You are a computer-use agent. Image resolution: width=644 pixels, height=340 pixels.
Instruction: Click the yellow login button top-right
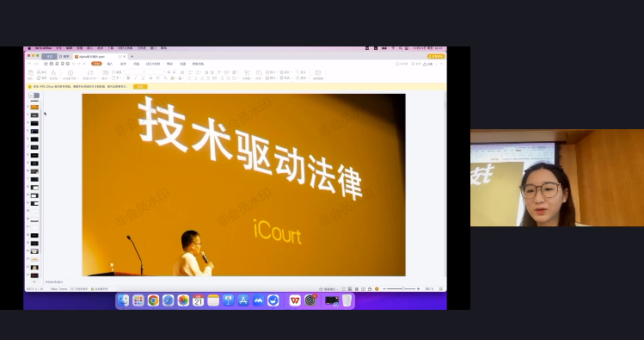point(436,56)
